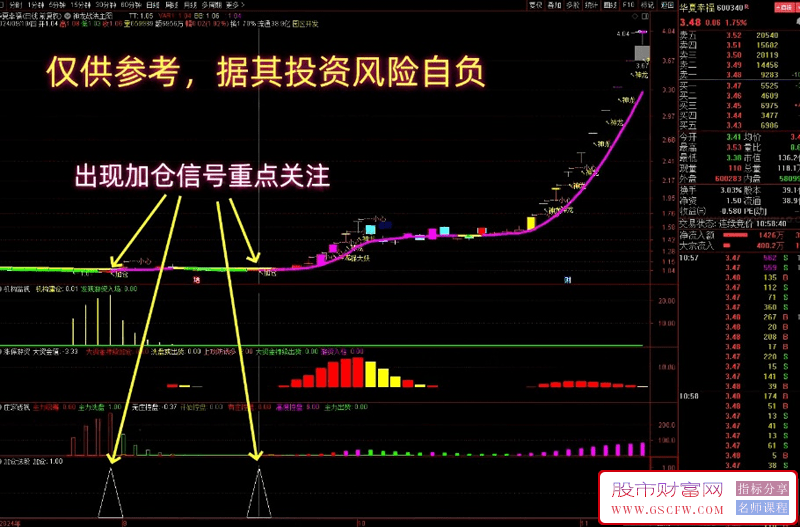
Task: Click stock name 华夏幸福 in quote panel
Action: tap(696, 8)
